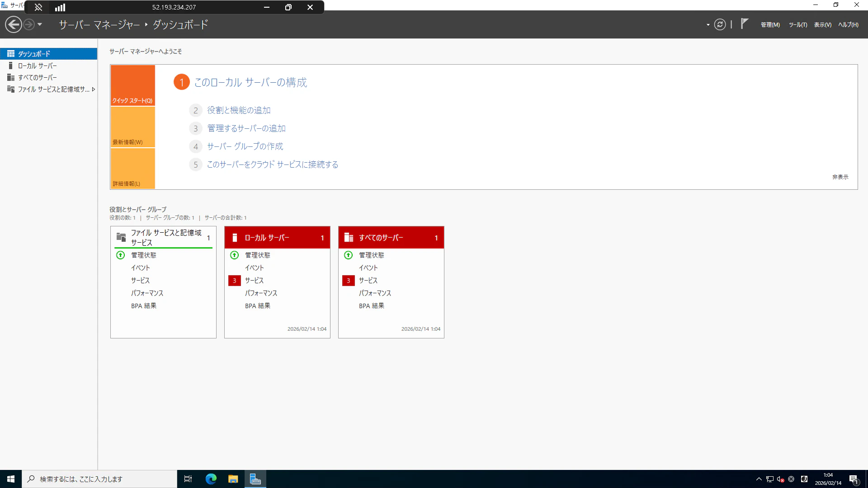The image size is (868, 488).
Task: Open the navigation history dropdown arrow
Action: (40, 24)
